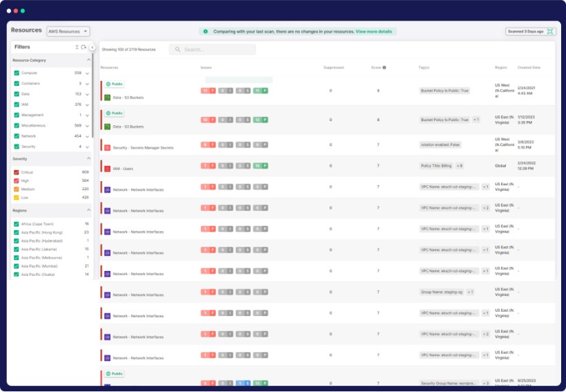Uncheck the Asia Pacific (Mumbai) region

(17, 265)
